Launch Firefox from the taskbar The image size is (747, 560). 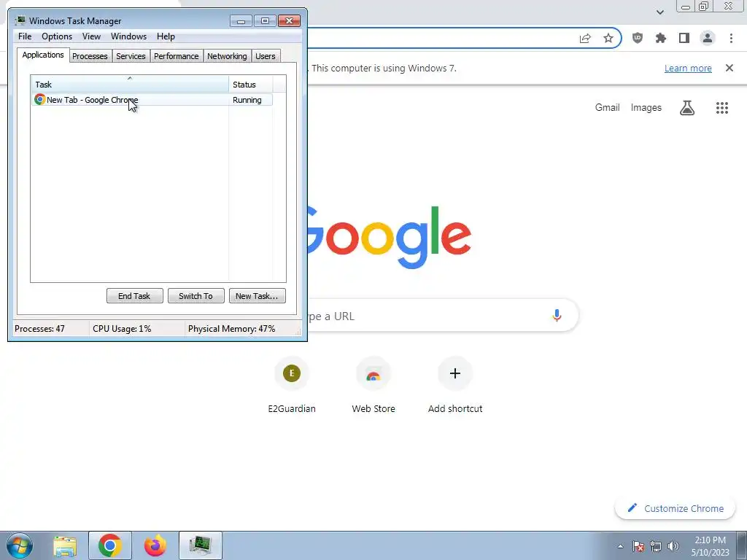pos(155,545)
